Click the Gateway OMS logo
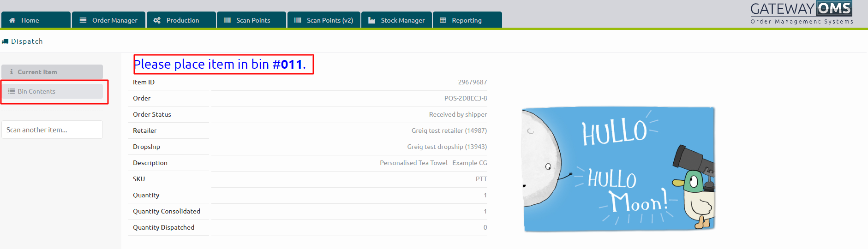868x249 pixels. point(802,13)
